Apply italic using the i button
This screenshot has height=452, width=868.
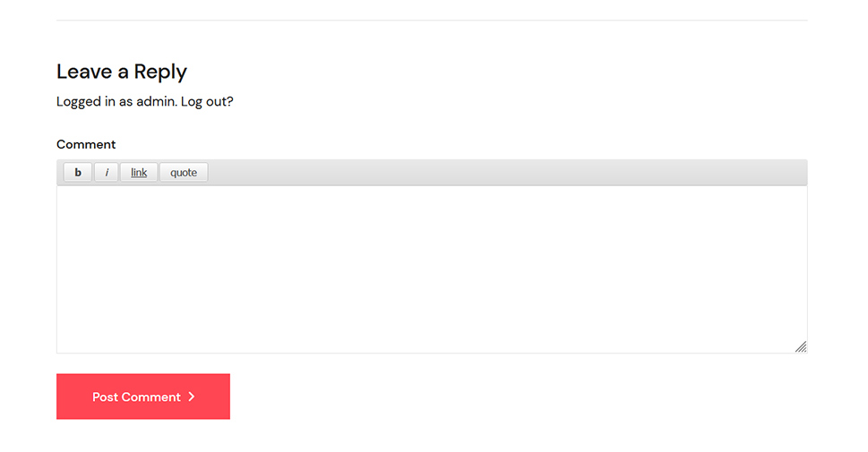click(x=107, y=172)
